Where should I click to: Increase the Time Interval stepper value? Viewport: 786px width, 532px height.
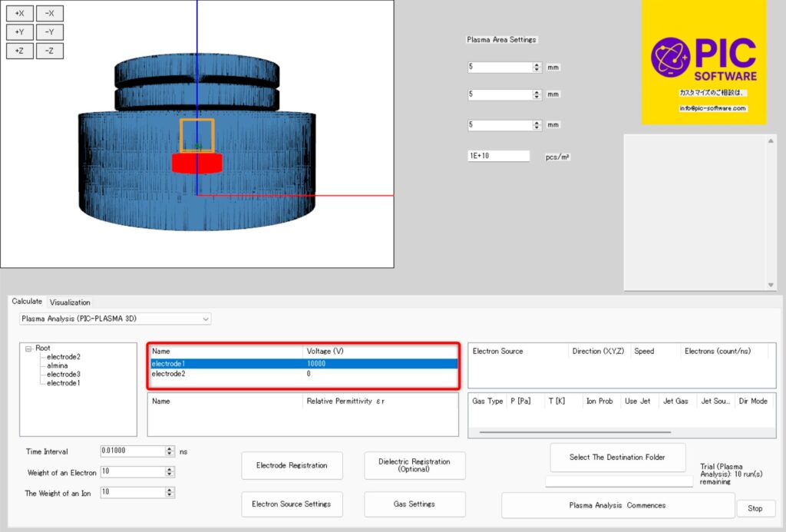170,449
